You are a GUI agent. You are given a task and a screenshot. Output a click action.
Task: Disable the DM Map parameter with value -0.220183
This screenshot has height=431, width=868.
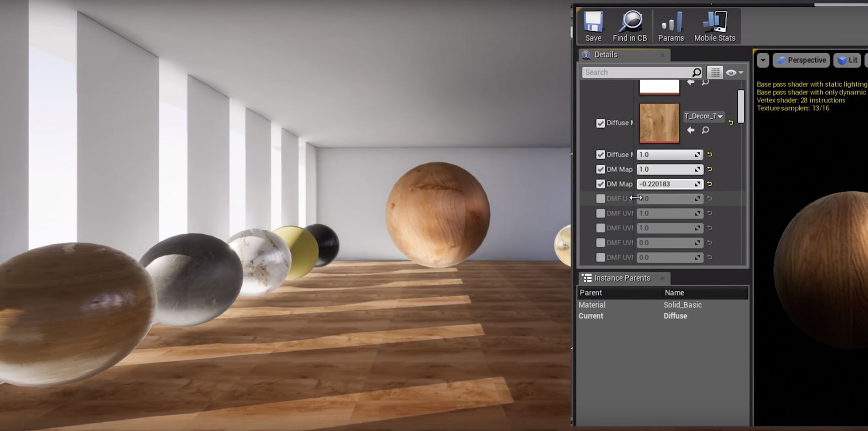[x=600, y=184]
